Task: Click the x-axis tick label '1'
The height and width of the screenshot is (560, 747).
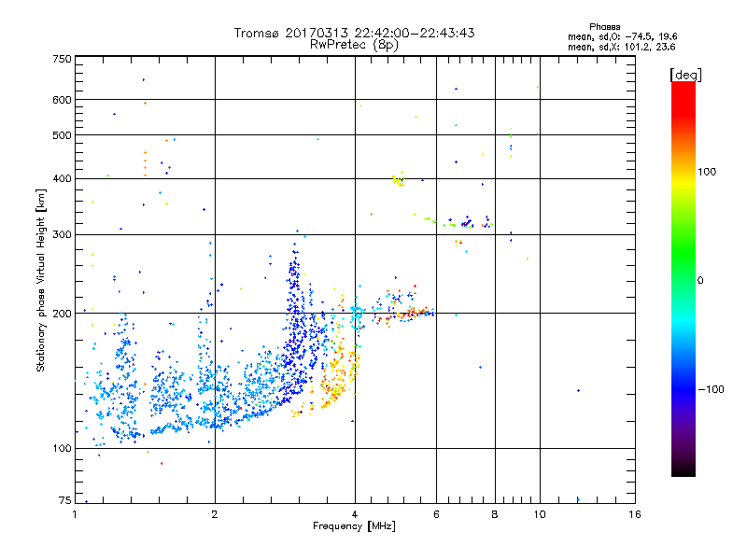Action: click(x=75, y=514)
